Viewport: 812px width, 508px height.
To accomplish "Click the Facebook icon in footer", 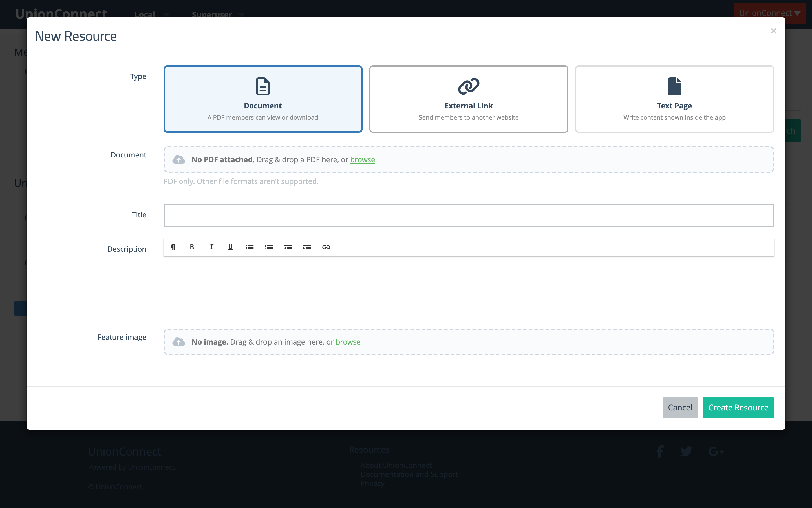I will click(660, 451).
